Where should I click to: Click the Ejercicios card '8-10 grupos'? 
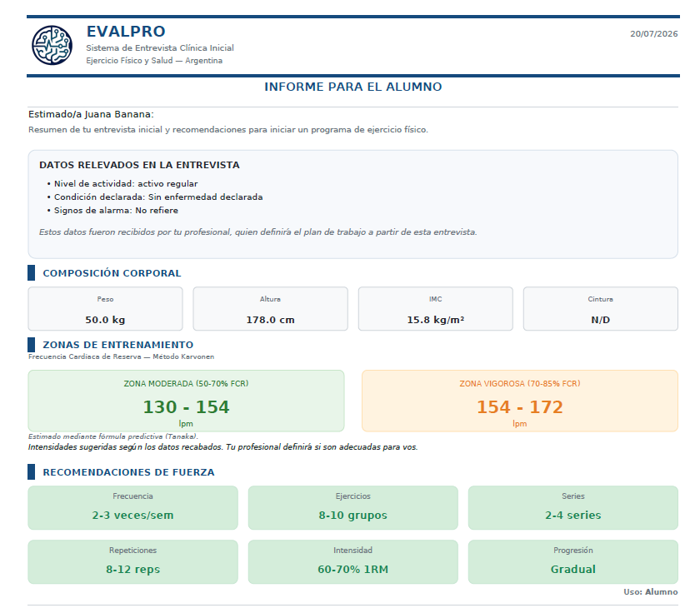click(x=353, y=507)
